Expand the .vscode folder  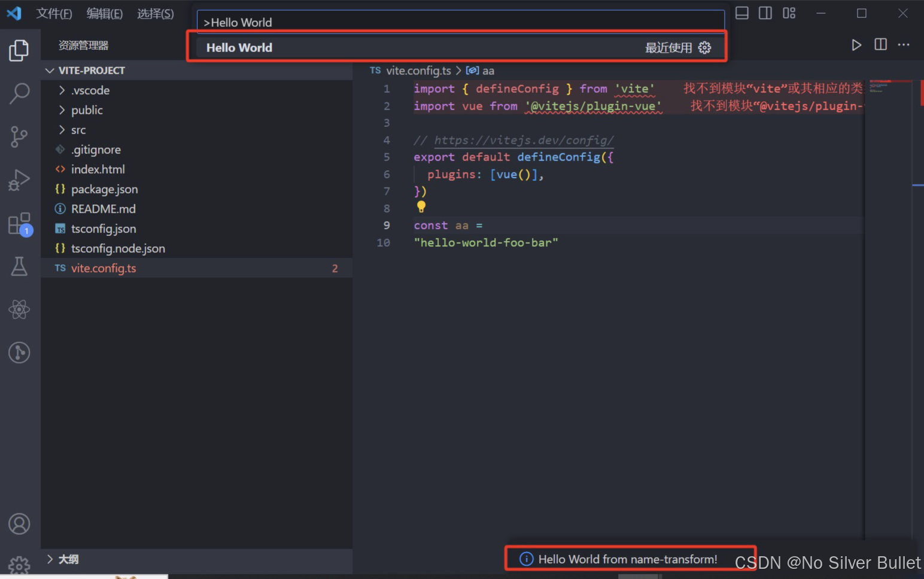(x=196, y=90)
